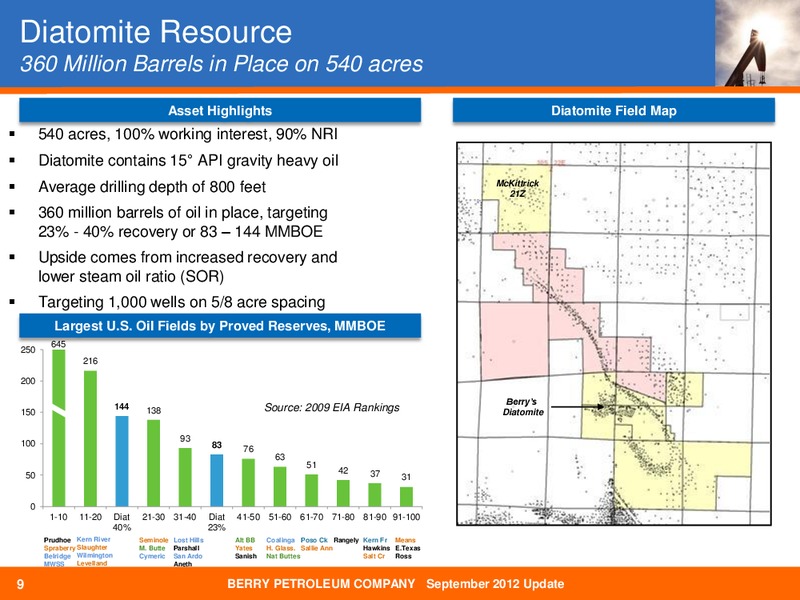
Task: Click the bar value label '51'
Action: click(311, 465)
